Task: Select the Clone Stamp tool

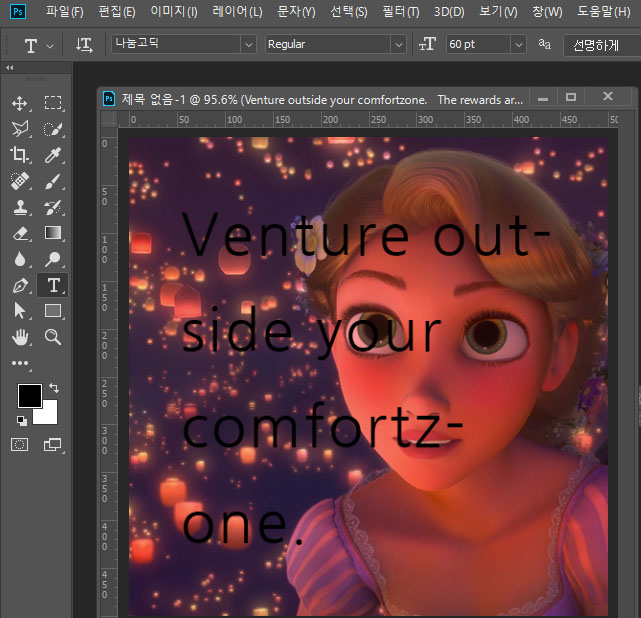Action: pos(20,207)
